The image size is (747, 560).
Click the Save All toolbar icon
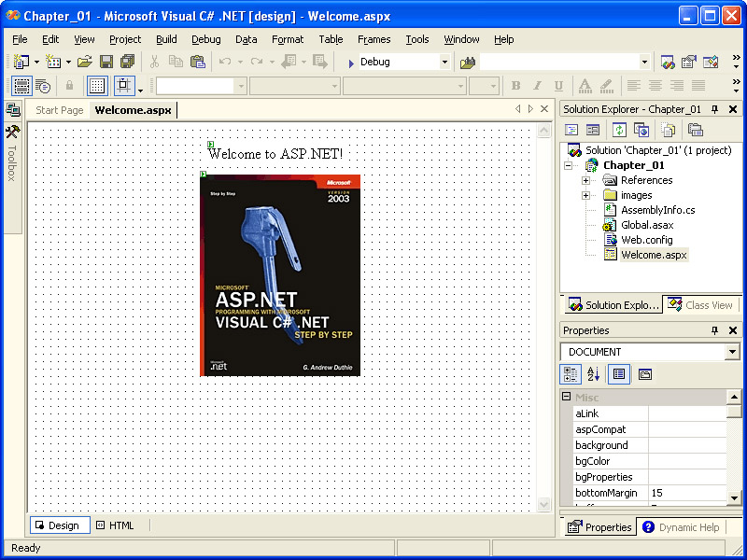(x=127, y=62)
